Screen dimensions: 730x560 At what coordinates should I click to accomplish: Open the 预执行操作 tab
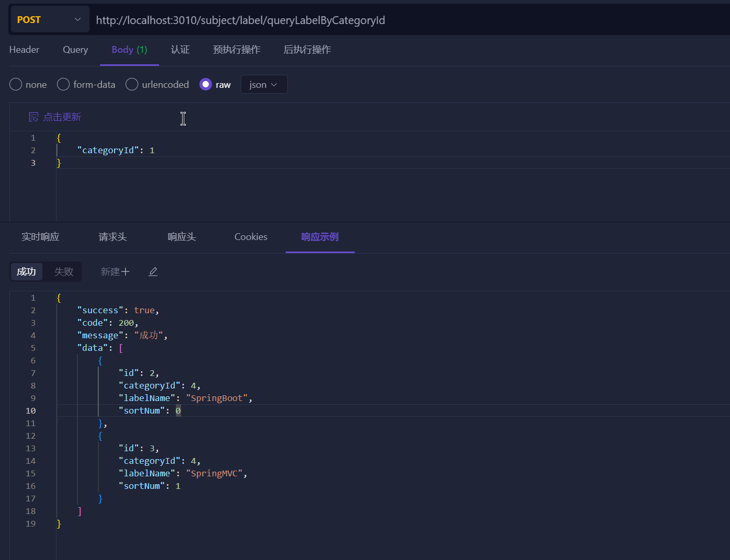click(x=237, y=50)
